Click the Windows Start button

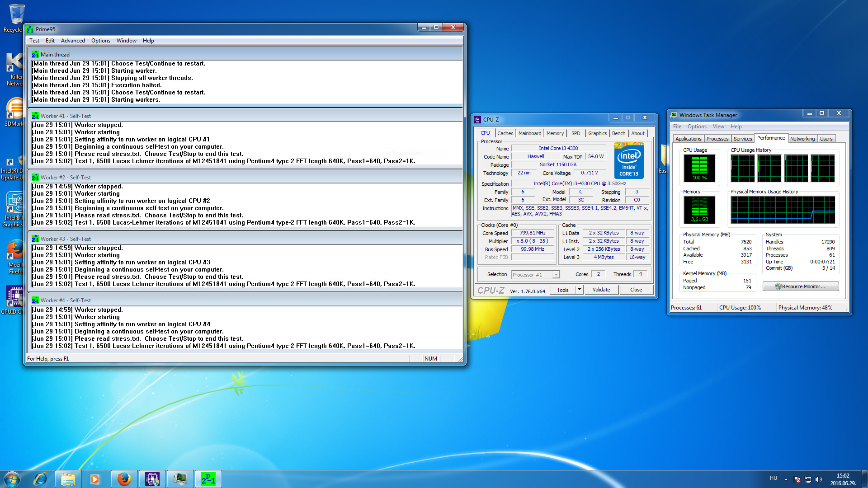coord(12,479)
